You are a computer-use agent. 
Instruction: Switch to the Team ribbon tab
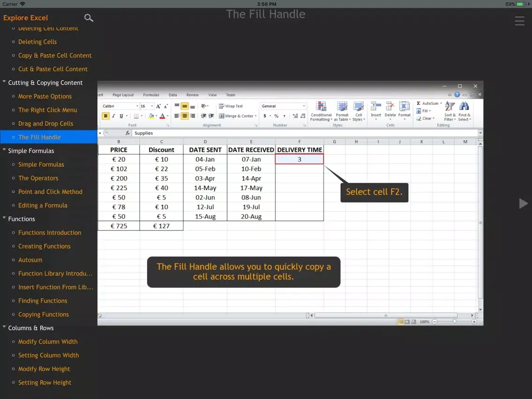(x=230, y=95)
